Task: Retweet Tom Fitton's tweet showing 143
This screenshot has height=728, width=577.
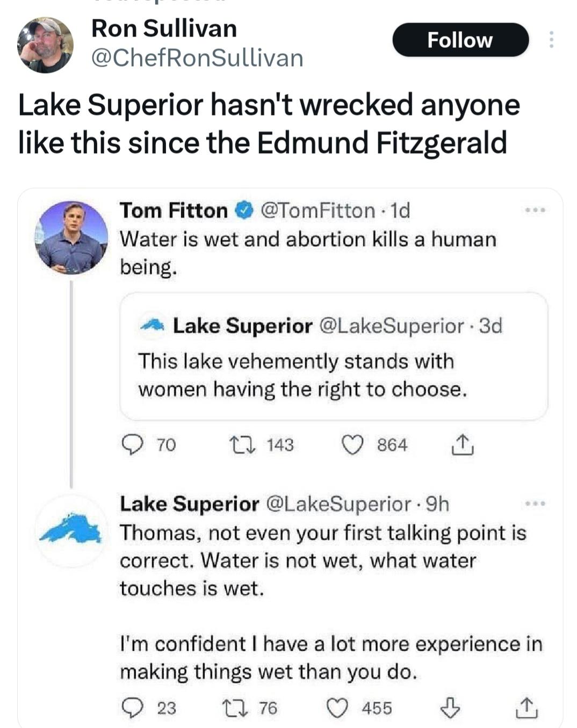Action: (x=236, y=445)
